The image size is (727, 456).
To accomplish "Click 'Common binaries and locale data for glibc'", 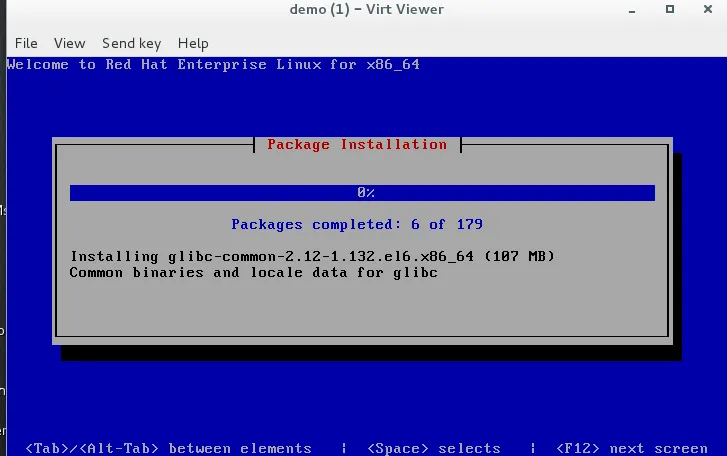I will tap(254, 272).
